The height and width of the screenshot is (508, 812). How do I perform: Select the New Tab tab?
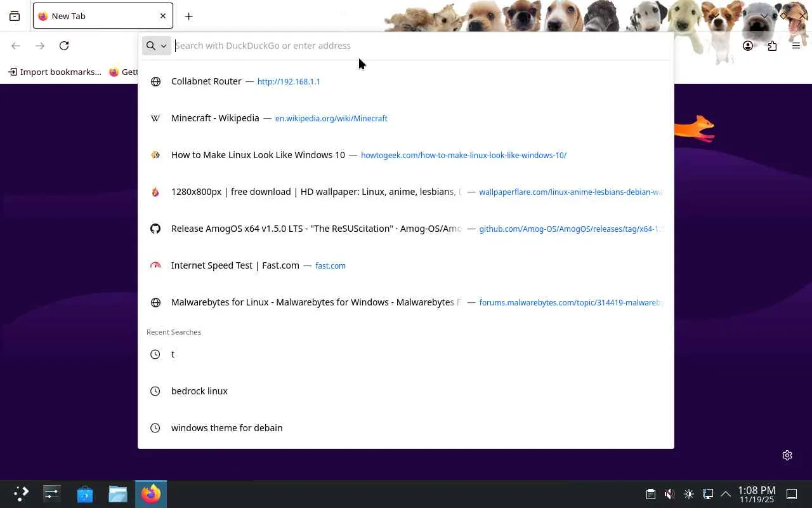point(103,16)
